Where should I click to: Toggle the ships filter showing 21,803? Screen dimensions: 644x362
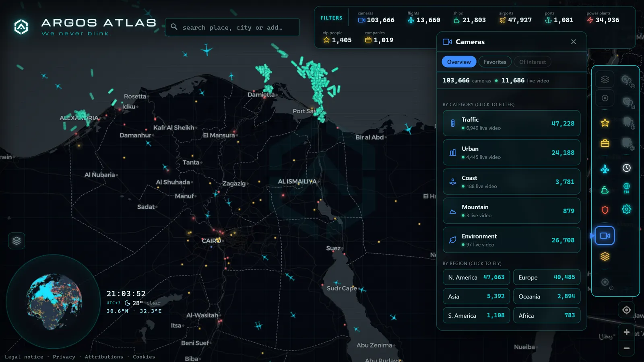(470, 18)
